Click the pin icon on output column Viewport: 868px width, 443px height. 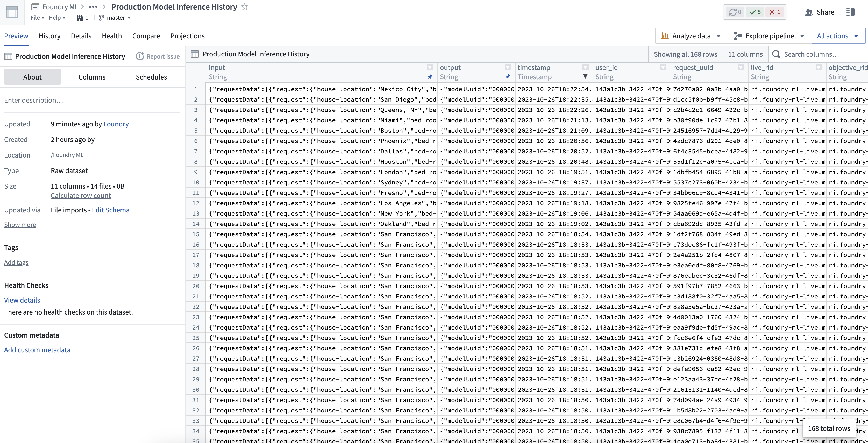[508, 77]
